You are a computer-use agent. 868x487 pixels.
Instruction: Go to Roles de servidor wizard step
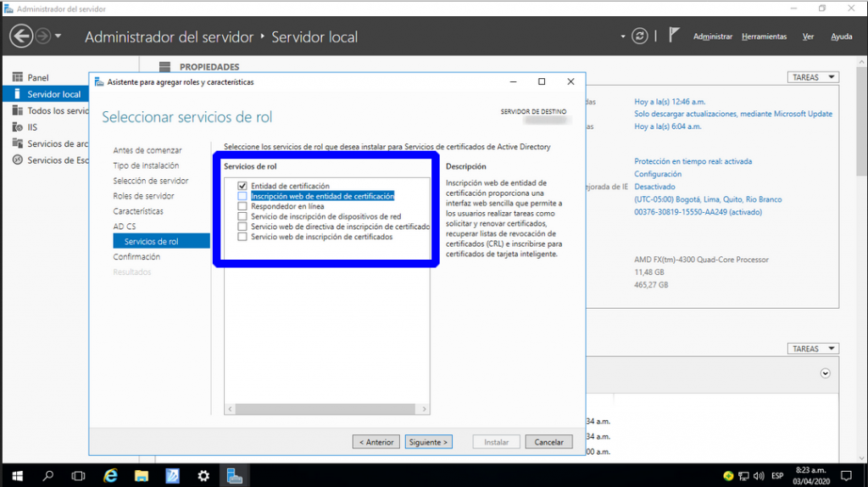tap(143, 196)
